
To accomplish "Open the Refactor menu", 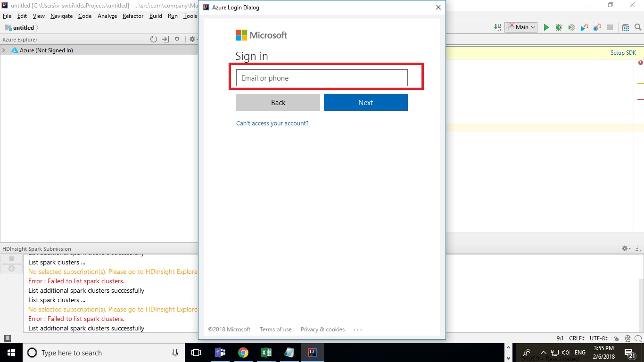I will click(132, 16).
